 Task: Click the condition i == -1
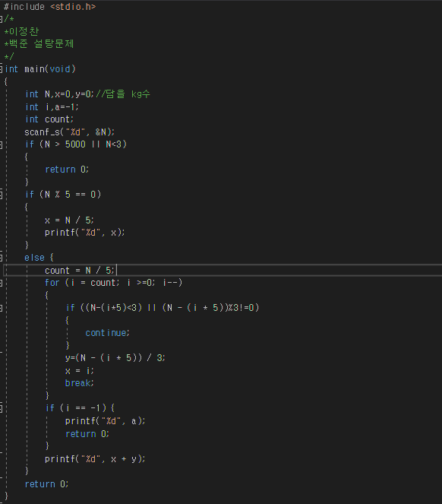tap(84, 408)
